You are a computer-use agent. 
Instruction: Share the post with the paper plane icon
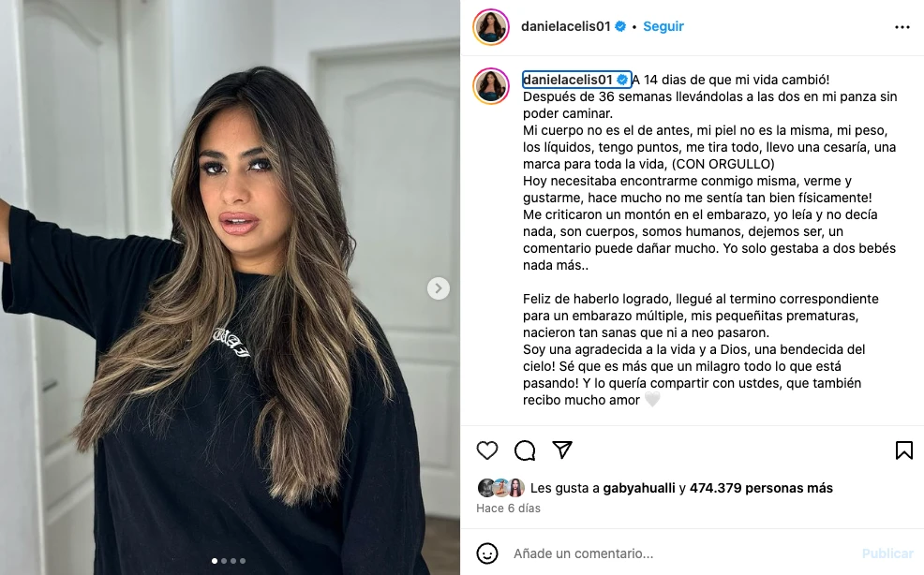[x=562, y=450]
